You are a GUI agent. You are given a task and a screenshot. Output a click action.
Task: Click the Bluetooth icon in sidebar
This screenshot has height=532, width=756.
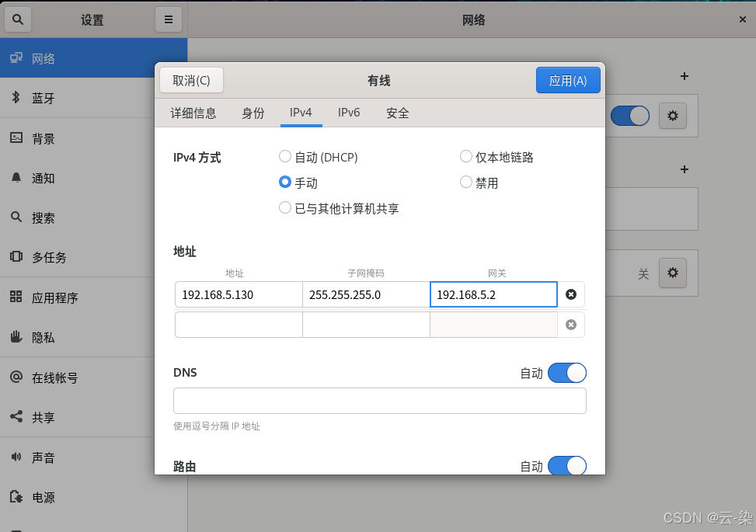coord(16,98)
